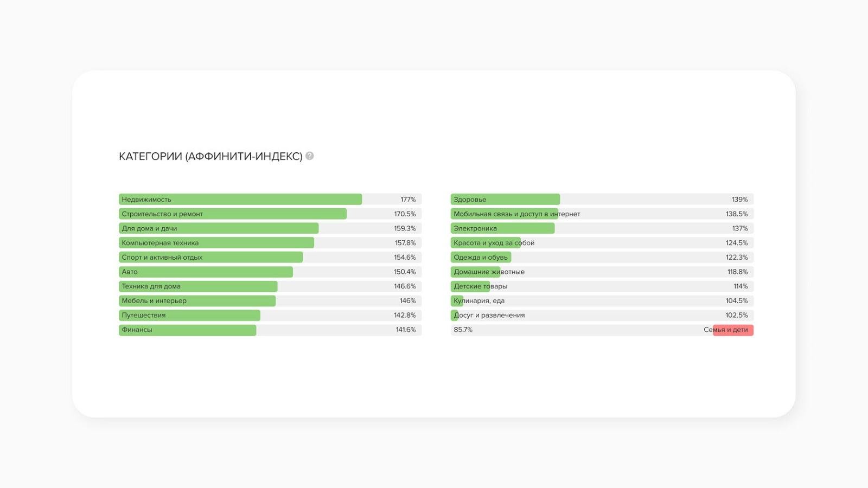Click the Недвижимость green bar
The height and width of the screenshot is (488, 868).
240,200
